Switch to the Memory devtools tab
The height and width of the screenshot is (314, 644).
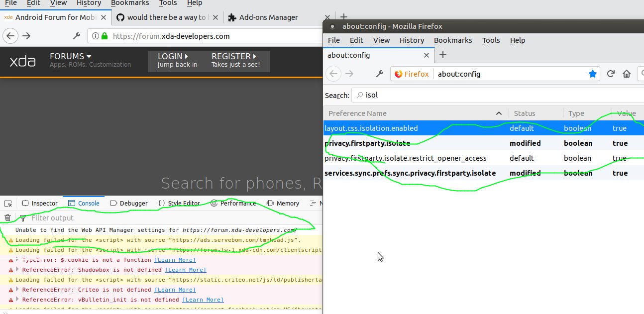[x=283, y=203]
